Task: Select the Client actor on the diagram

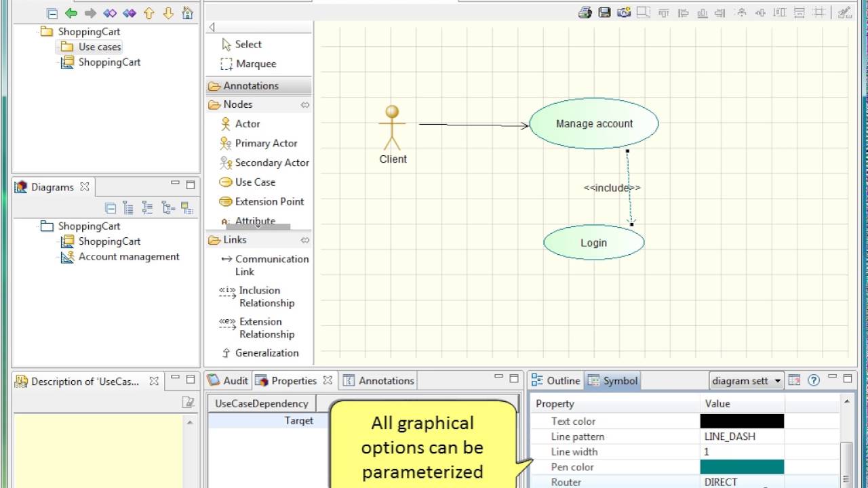Action: click(x=393, y=135)
